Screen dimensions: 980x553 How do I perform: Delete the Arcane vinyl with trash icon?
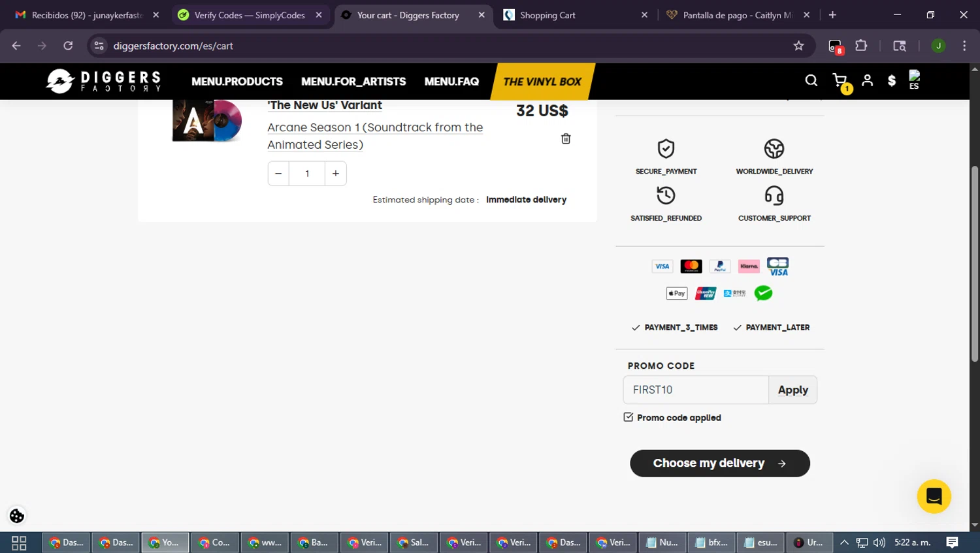point(566,138)
